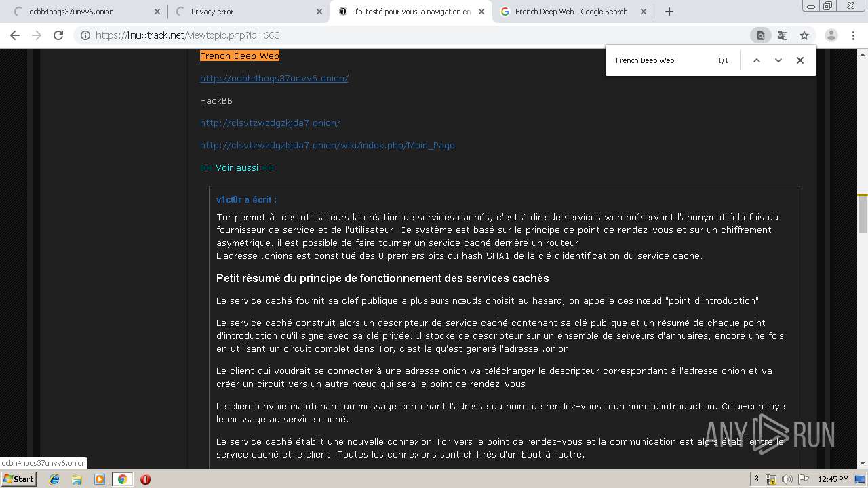Go back to previous page
This screenshot has height=488, width=868.
tap(15, 35)
